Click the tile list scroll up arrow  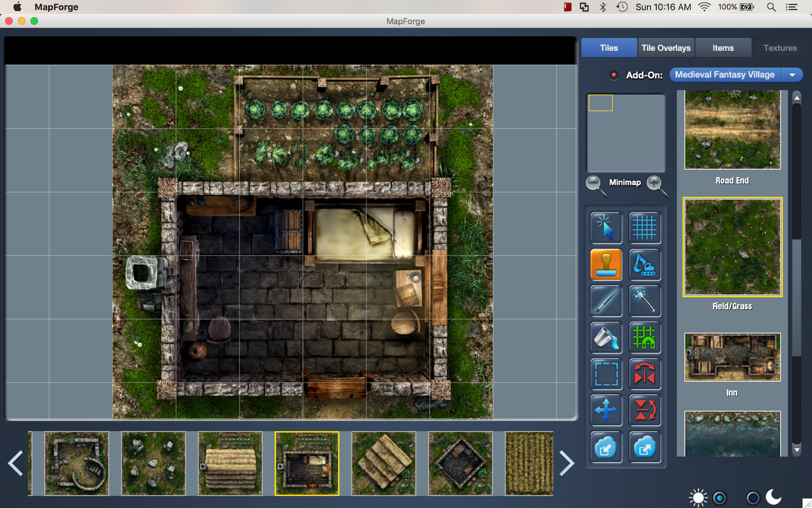coord(797,98)
